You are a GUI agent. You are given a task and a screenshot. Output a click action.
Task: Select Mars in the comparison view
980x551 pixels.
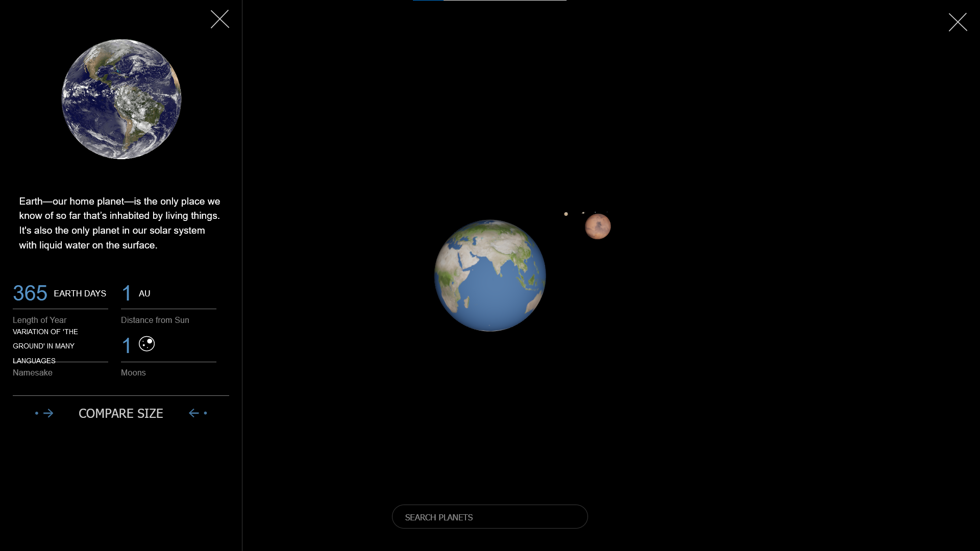(599, 226)
